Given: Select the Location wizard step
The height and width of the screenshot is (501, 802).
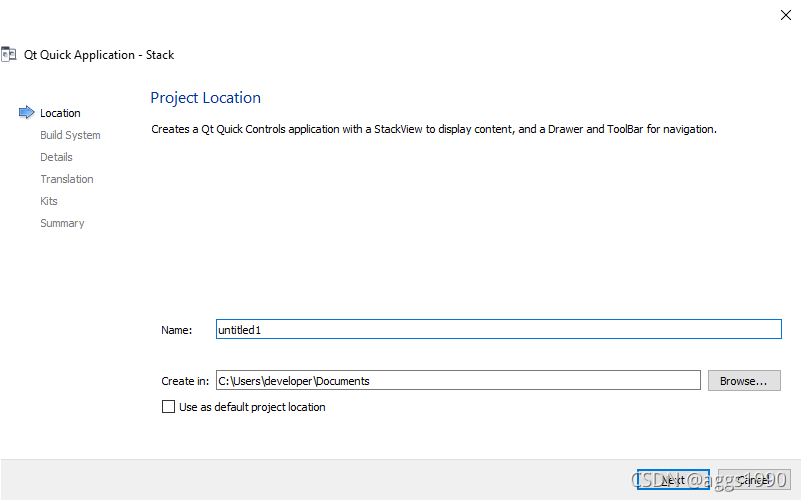Looking at the screenshot, I should coord(60,113).
